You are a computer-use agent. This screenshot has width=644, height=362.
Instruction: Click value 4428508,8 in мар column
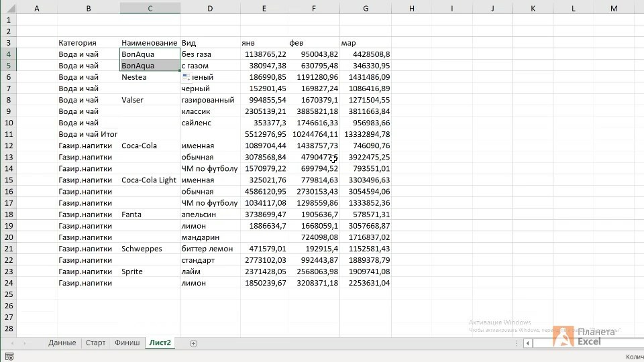[366, 54]
